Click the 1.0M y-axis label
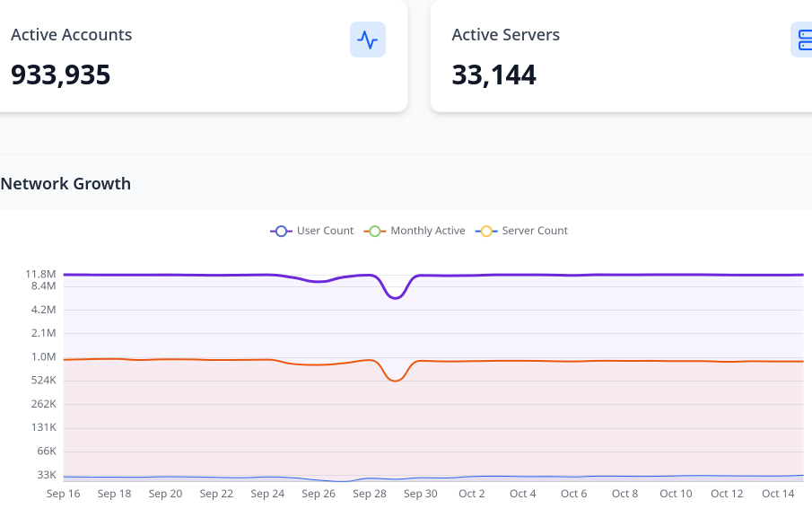Image resolution: width=812 pixels, height=509 pixels. click(43, 356)
